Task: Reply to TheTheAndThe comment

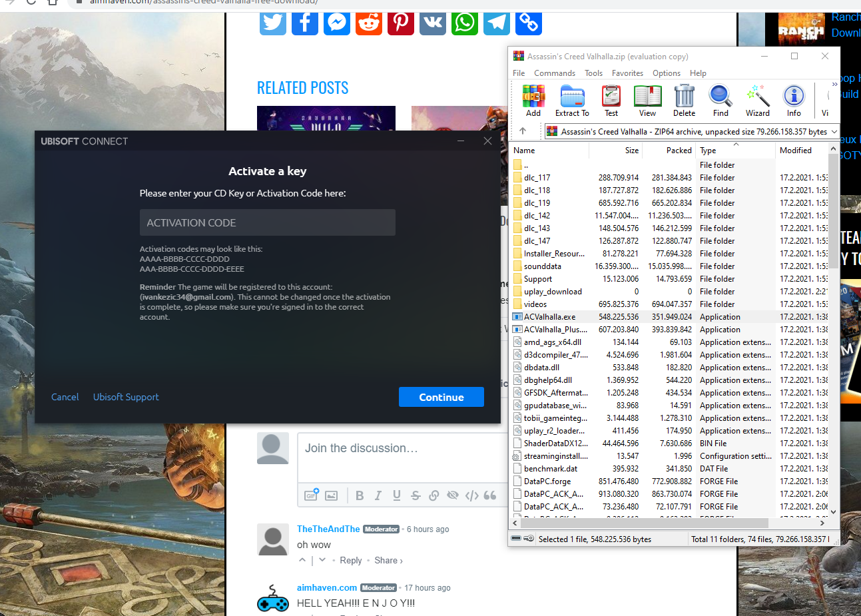Action: click(x=351, y=561)
